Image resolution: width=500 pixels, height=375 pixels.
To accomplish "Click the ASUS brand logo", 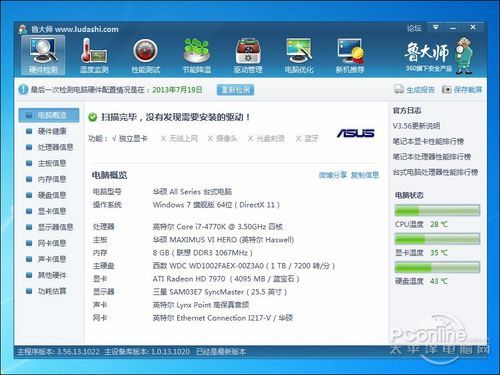I will point(356,133).
